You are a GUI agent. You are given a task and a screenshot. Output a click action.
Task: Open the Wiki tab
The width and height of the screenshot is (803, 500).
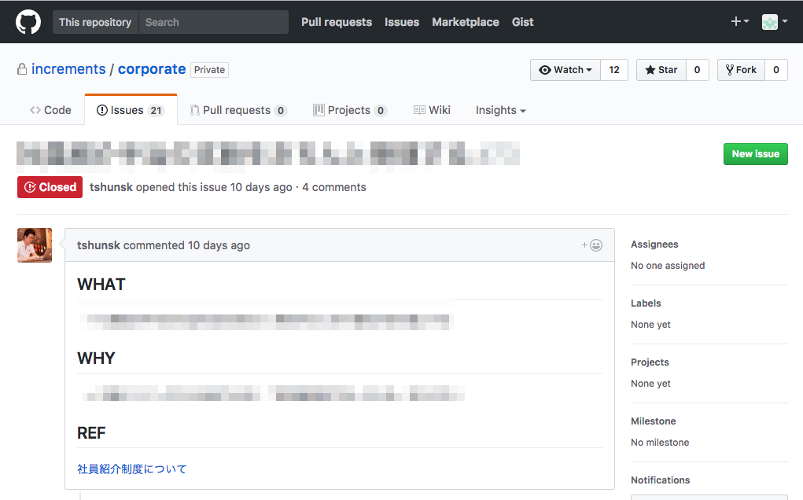[432, 110]
